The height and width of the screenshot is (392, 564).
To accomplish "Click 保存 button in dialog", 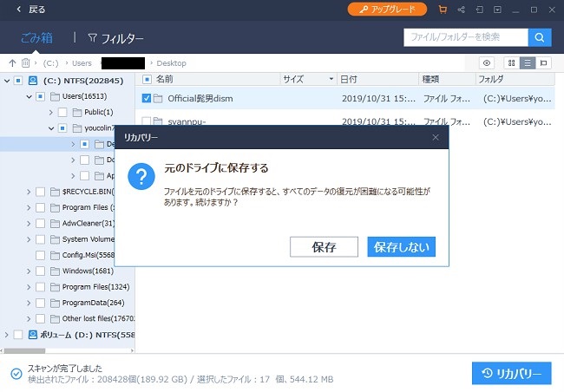I will (325, 247).
